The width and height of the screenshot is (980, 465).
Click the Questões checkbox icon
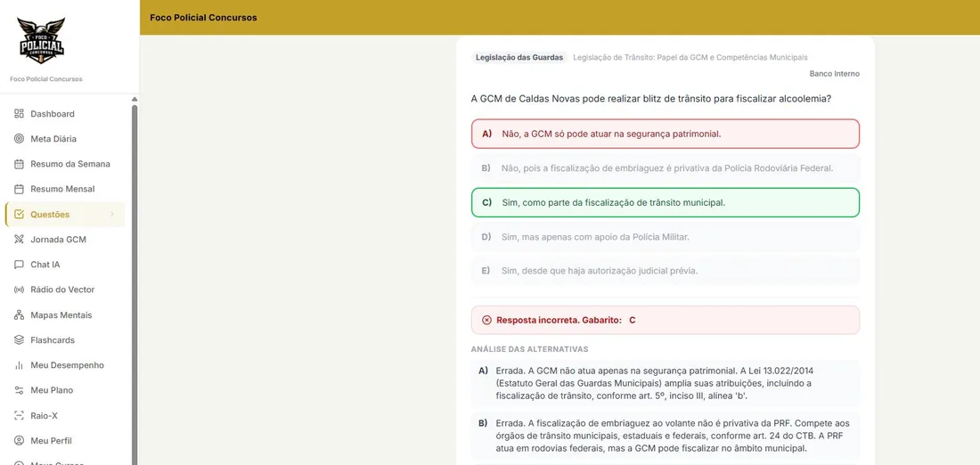pos(19,215)
